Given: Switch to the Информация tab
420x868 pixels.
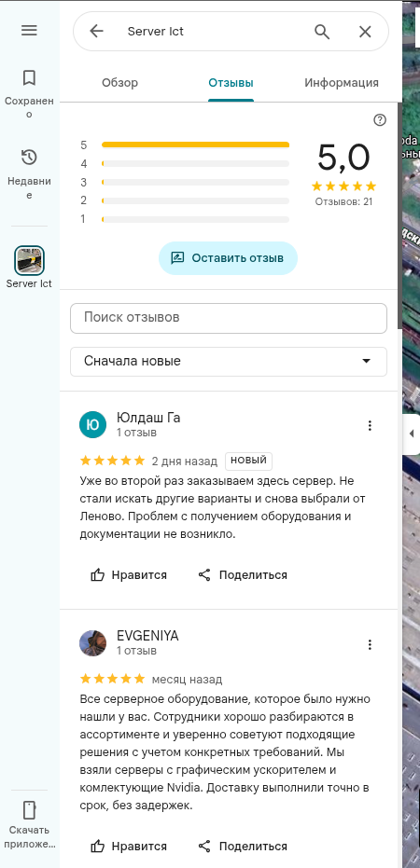Looking at the screenshot, I should (342, 83).
